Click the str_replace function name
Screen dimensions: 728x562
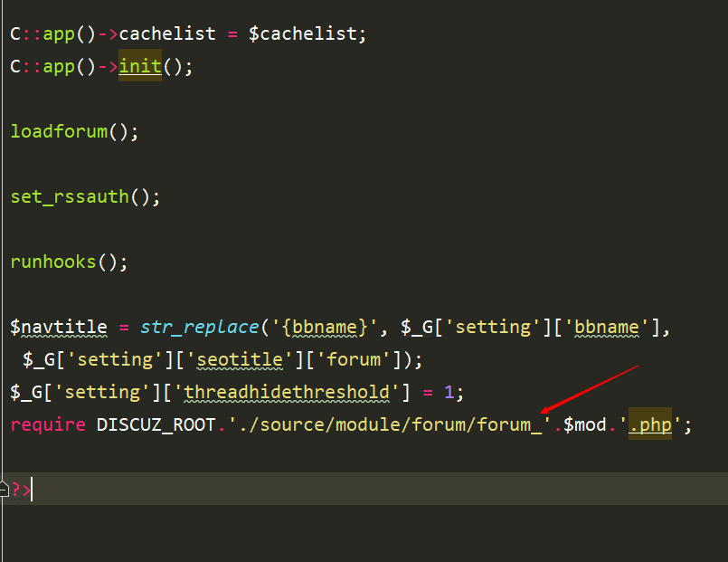click(199, 327)
